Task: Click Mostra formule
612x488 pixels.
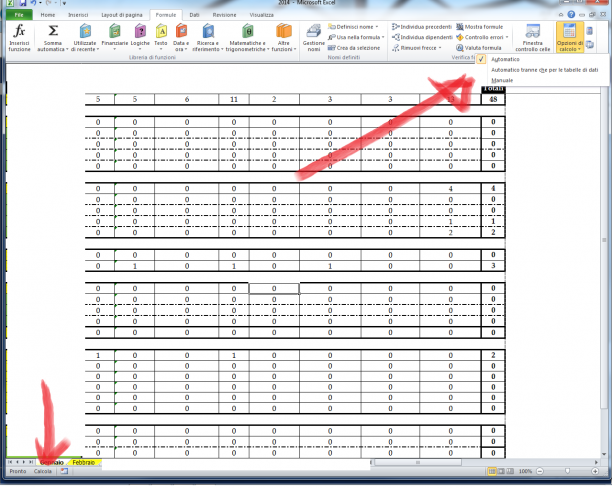Action: [480, 27]
